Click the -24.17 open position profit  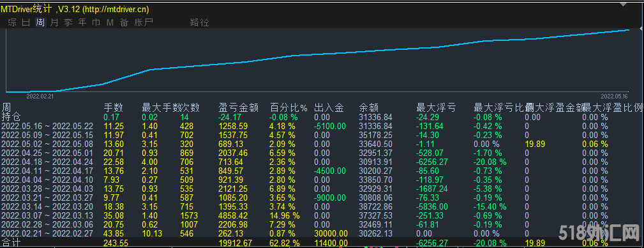click(x=230, y=117)
